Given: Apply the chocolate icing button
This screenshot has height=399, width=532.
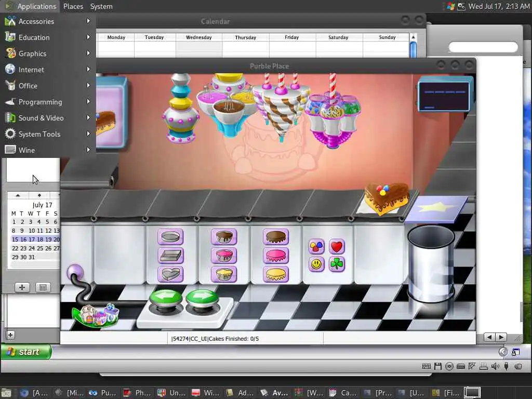Looking at the screenshot, I should point(275,236).
